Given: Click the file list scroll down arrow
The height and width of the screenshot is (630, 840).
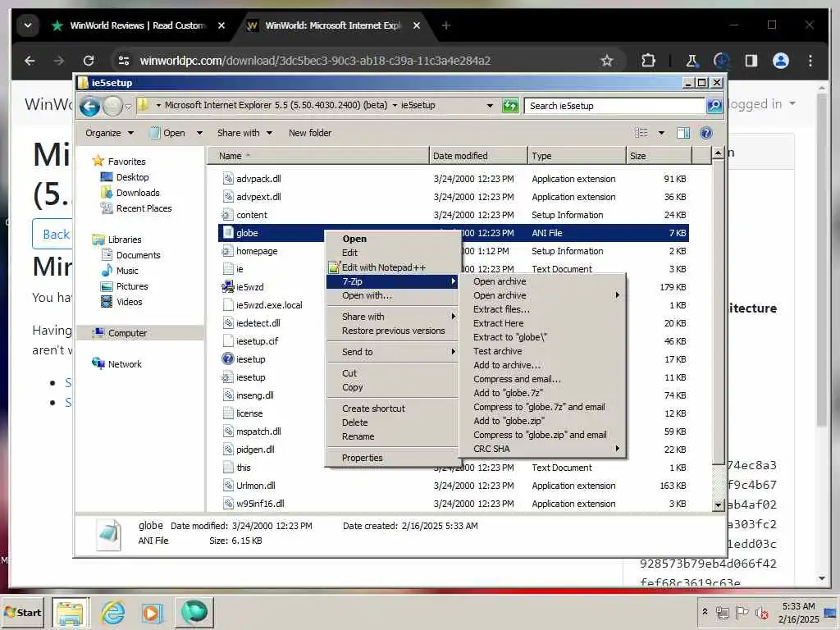Looking at the screenshot, I should pyautogui.click(x=718, y=504).
